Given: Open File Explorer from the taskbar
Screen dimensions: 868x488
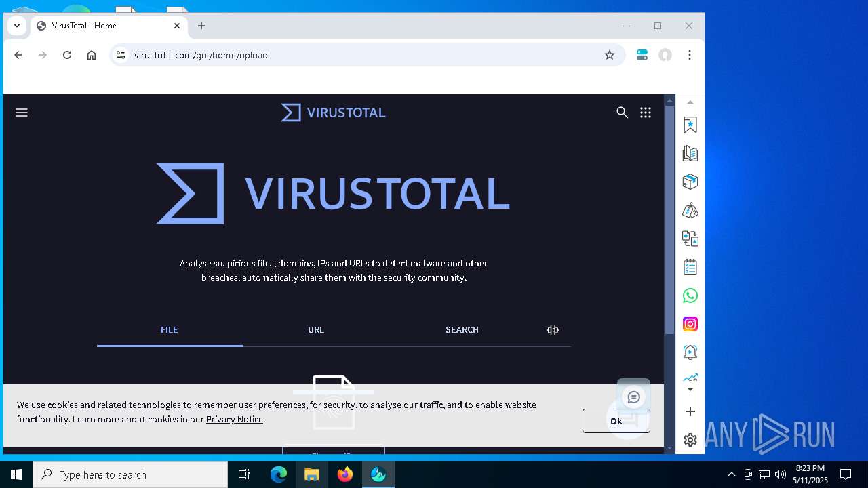Looking at the screenshot, I should pos(311,474).
